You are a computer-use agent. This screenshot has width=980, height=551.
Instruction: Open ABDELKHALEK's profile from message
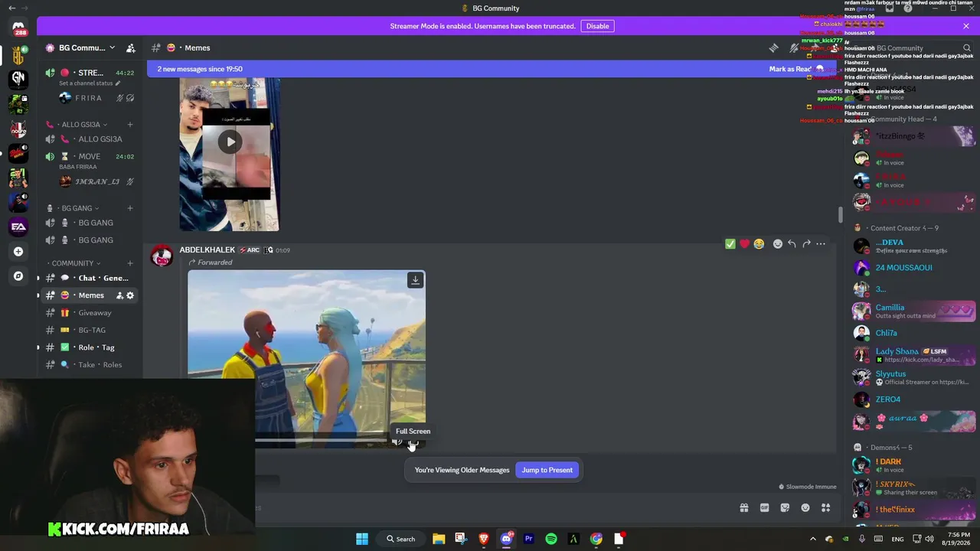(x=207, y=250)
